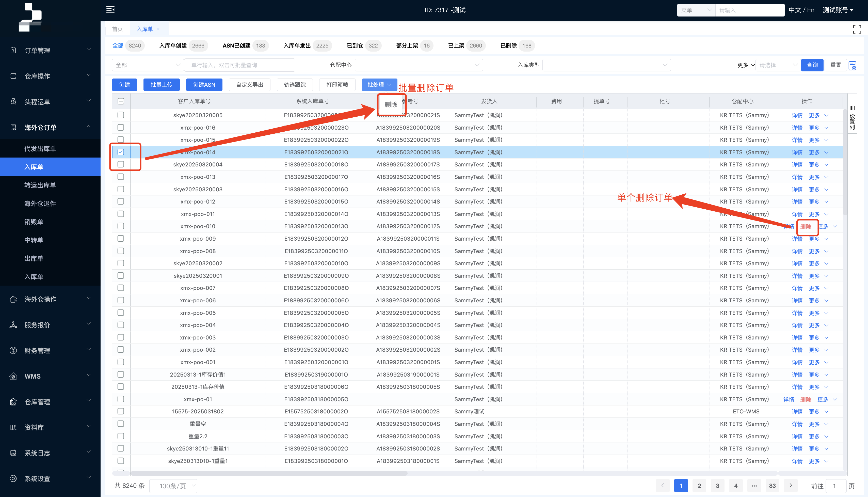The image size is (868, 497).
Task: Check the skye20250320004 row checkbox
Action: tap(121, 164)
